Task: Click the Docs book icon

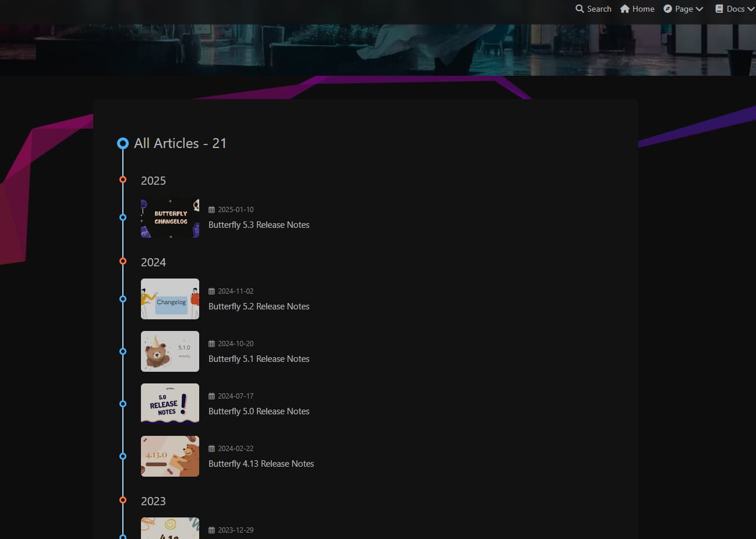Action: click(x=719, y=9)
